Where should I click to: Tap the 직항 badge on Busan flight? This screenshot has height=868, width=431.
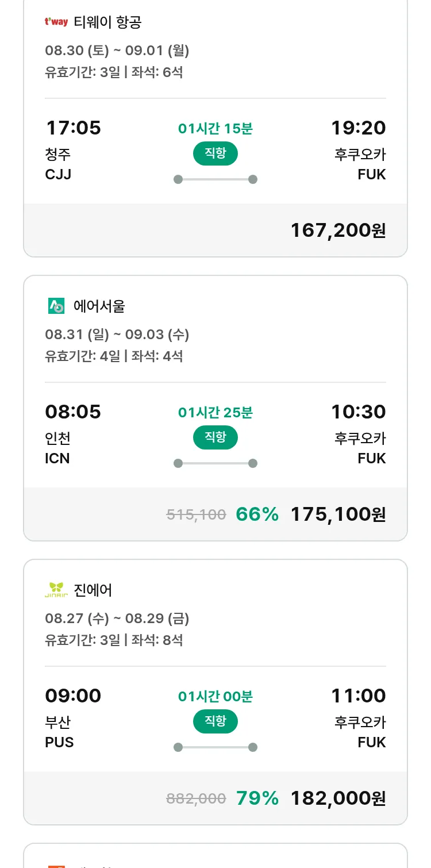point(215,721)
